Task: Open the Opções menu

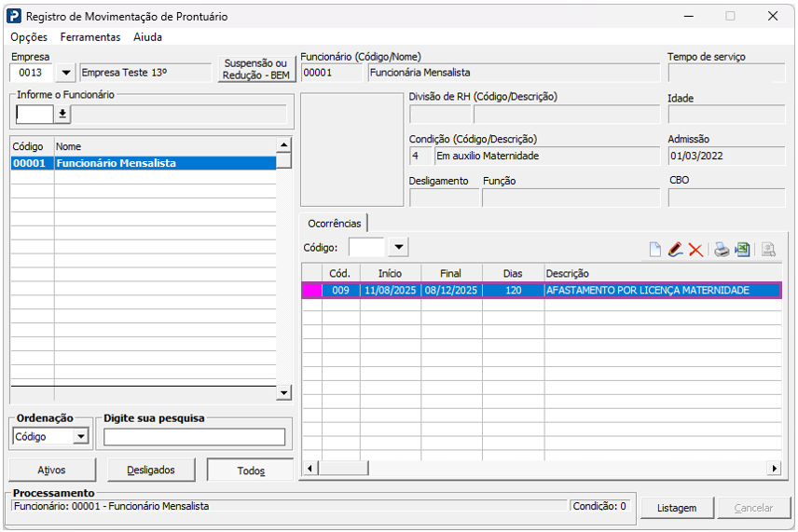Action: point(29,37)
